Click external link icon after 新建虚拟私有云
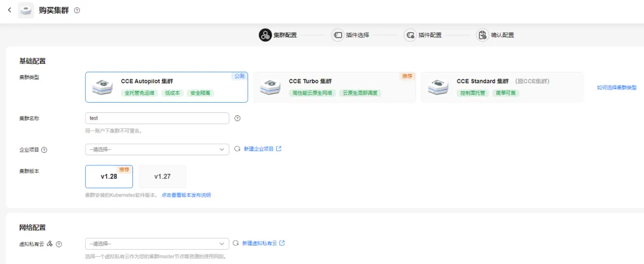The image size is (644, 264). coord(281,243)
